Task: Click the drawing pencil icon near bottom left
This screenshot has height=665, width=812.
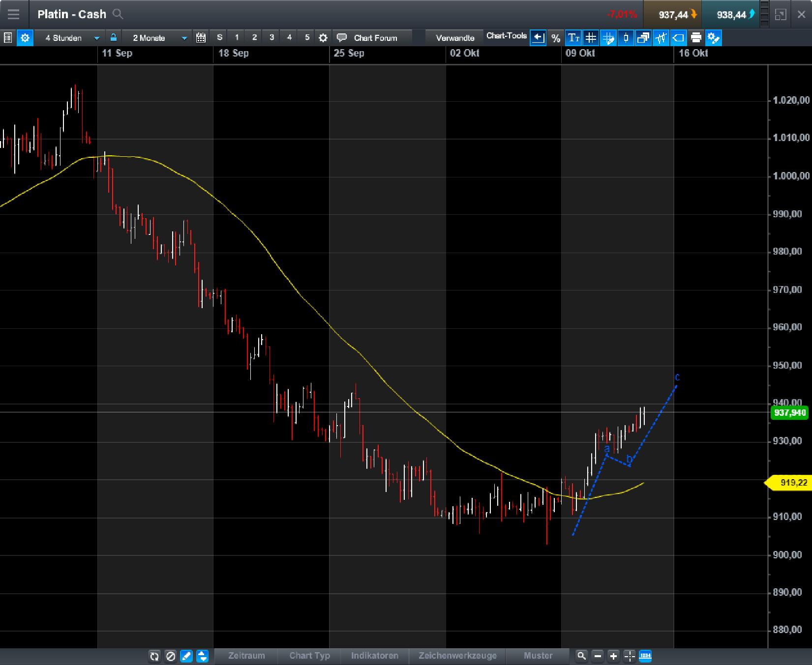Action: [x=187, y=657]
